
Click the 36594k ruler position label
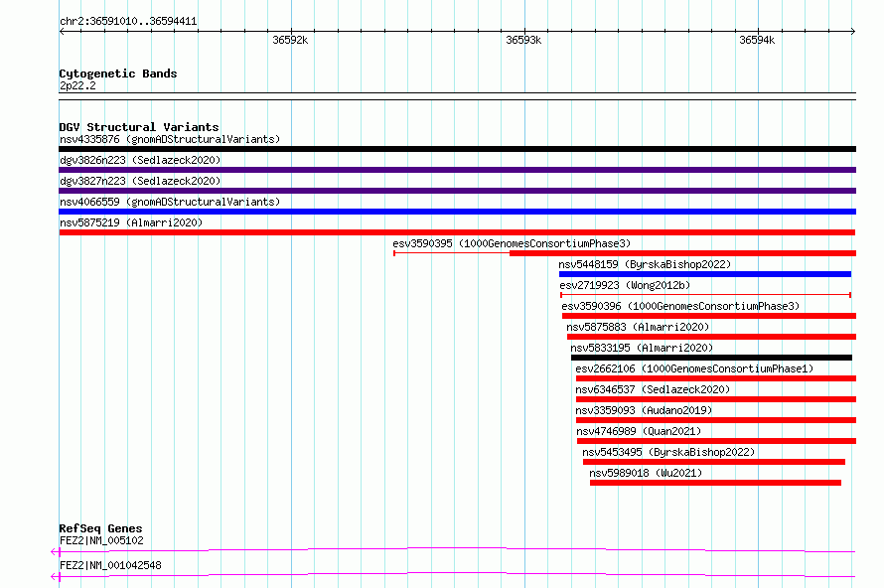pos(757,40)
